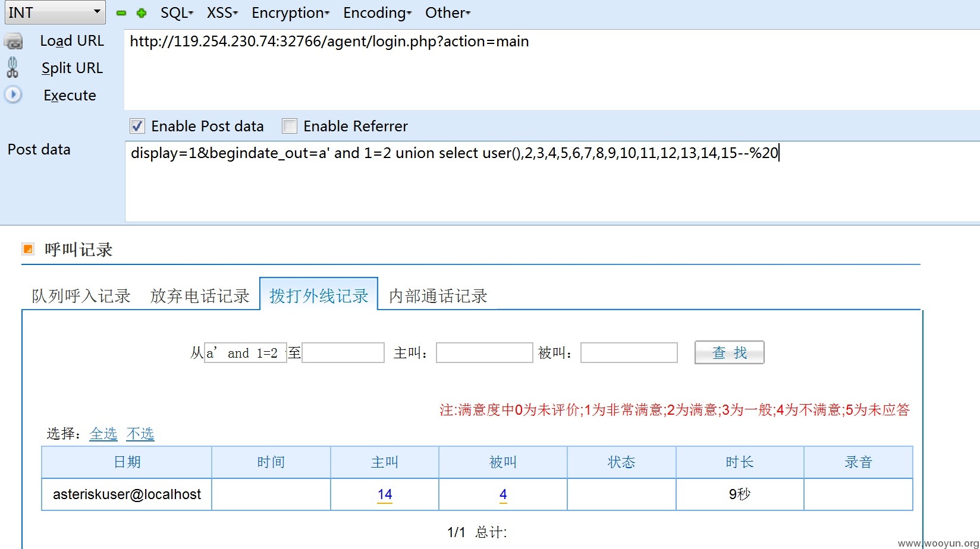Open the SQL menu
980x549 pixels.
point(177,13)
